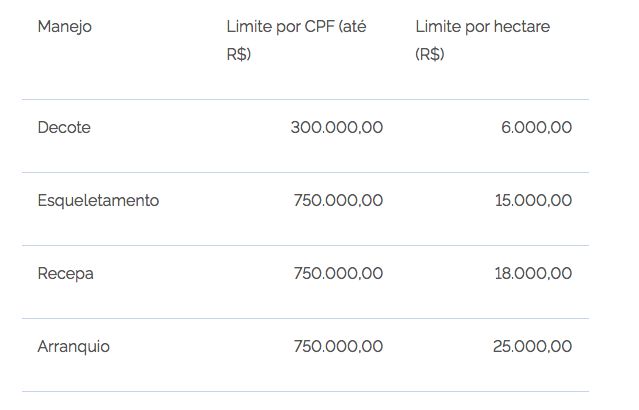Click the 25.000,00 per hectare value
The height and width of the screenshot is (410, 639).
coord(532,347)
